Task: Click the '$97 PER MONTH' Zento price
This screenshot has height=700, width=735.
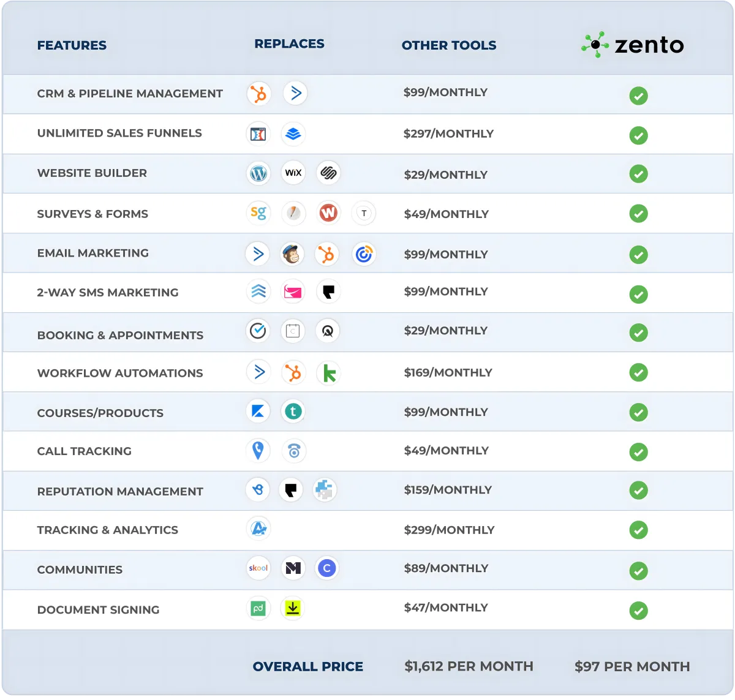Action: (632, 666)
